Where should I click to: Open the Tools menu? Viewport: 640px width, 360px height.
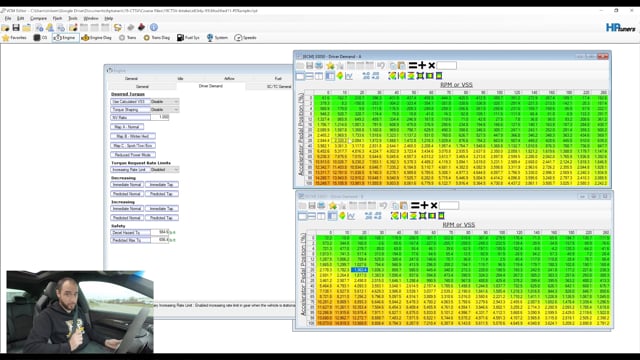tap(73, 18)
